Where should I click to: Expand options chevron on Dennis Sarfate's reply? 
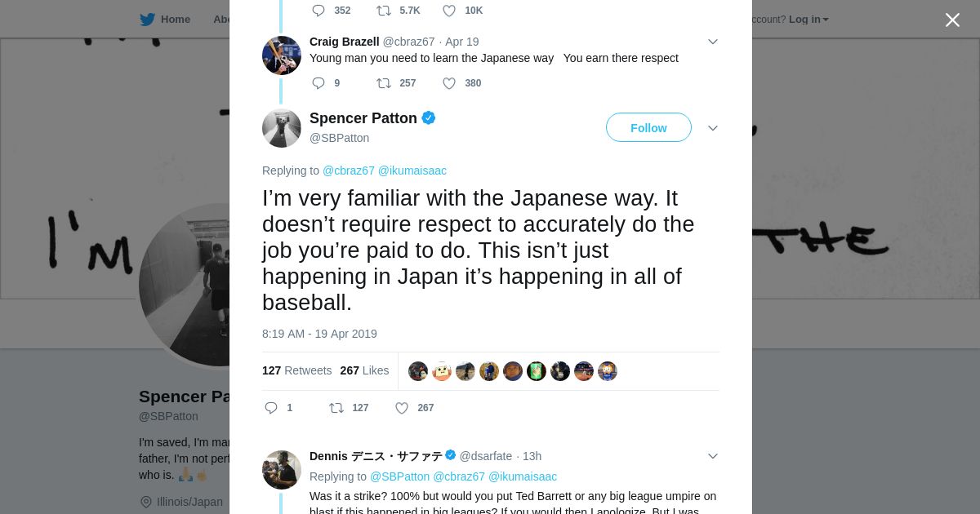(712, 456)
